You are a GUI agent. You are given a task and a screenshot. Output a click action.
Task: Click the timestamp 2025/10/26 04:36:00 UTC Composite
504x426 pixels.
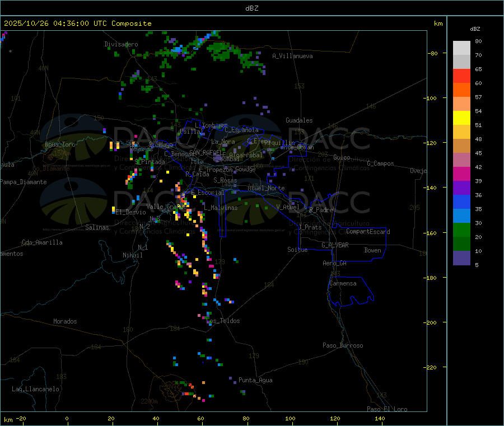pyautogui.click(x=77, y=24)
